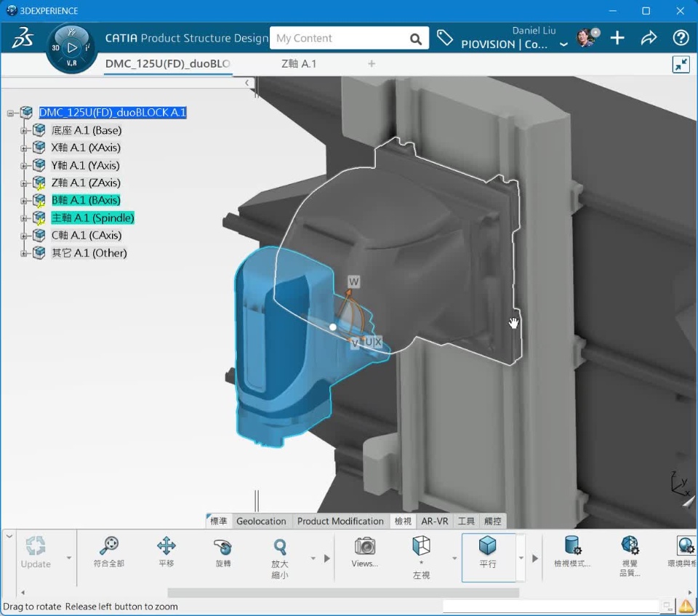Select the 放大縮小 (Zoom) tool
The width and height of the screenshot is (698, 616).
(x=279, y=557)
